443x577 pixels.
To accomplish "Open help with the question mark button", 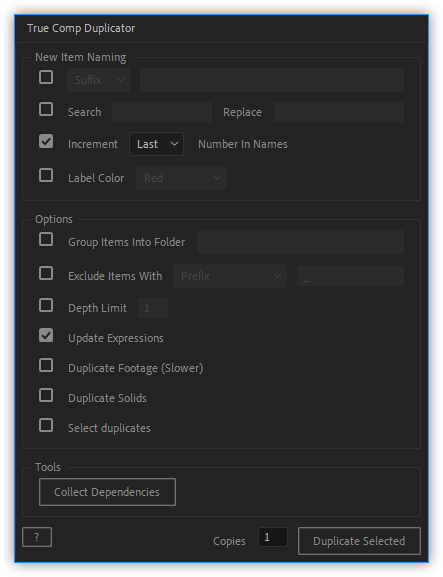I will coord(37,537).
